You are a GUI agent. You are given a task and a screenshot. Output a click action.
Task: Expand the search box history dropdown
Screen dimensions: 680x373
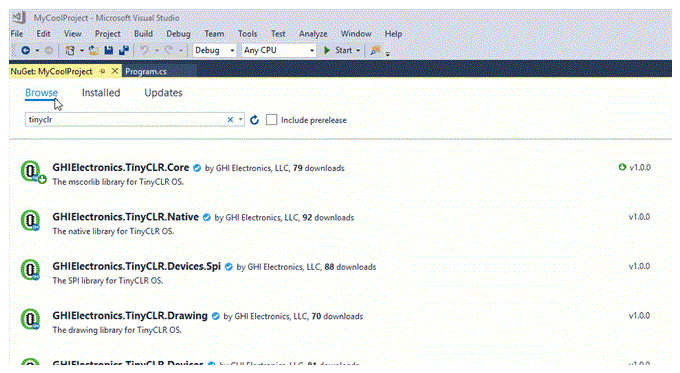(x=241, y=120)
